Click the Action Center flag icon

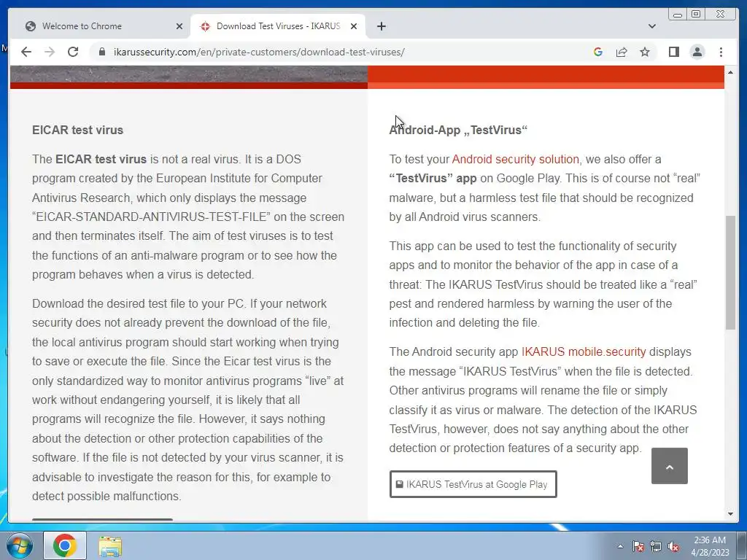point(638,546)
